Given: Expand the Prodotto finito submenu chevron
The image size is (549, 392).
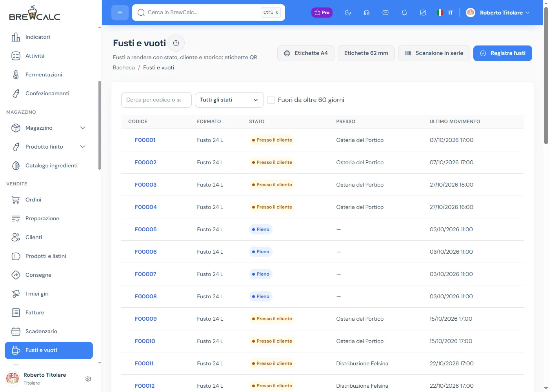Looking at the screenshot, I should pos(83,147).
